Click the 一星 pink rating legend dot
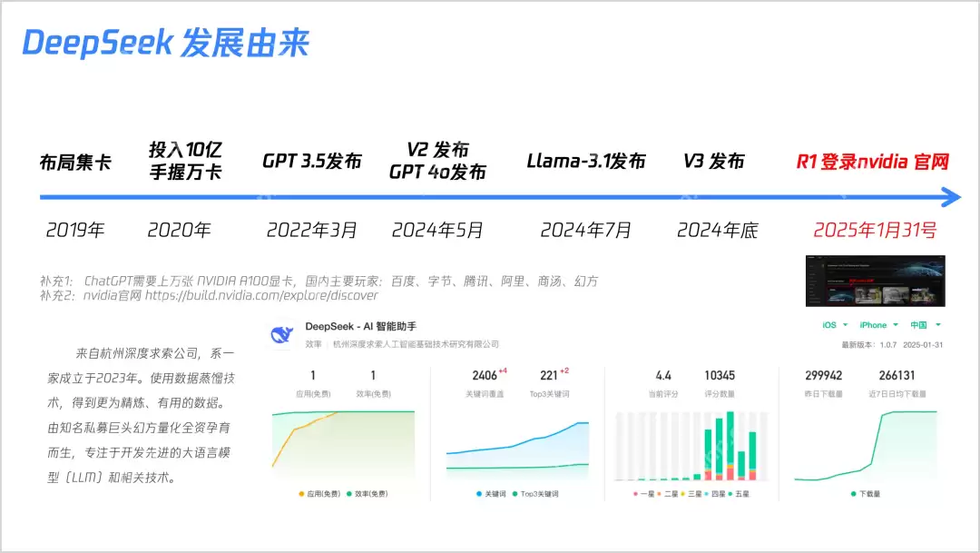Screen dimensions: 980x553 tap(634, 494)
